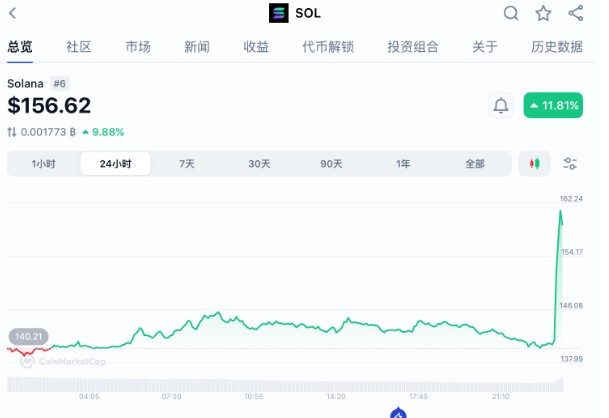Swap the BTC price conversion arrows
609x418 pixels.
coord(12,132)
